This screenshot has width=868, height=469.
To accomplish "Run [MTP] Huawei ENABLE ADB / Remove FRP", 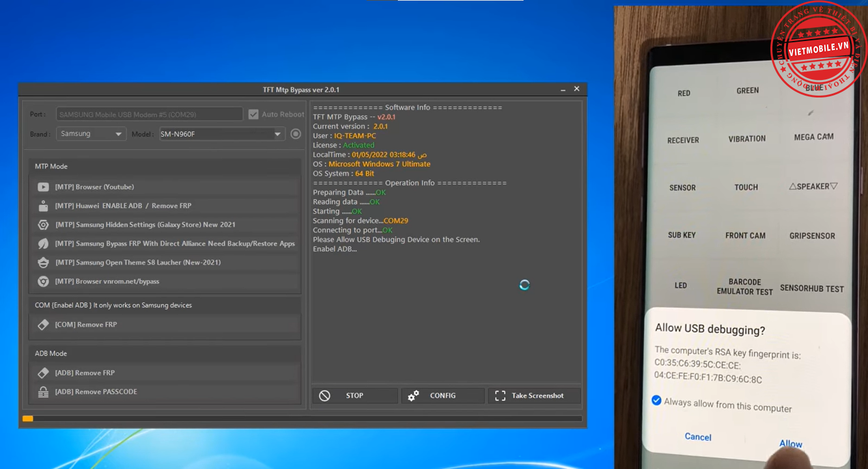I will coord(165,206).
